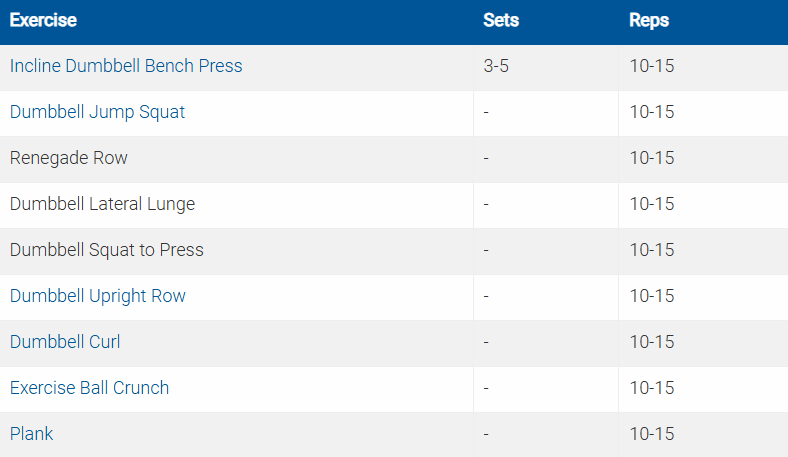
Task: Click the Dumbbell Jump Squat link
Action: coord(97,112)
